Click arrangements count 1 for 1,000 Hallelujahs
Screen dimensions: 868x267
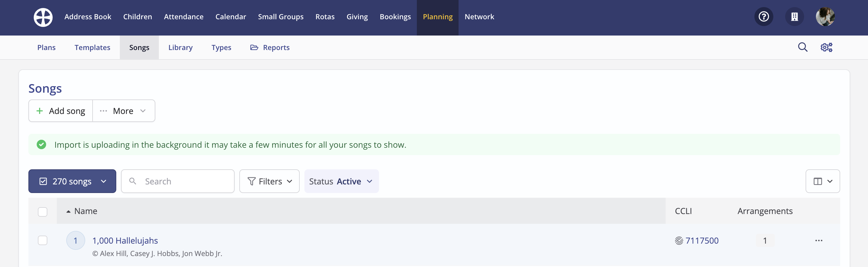click(x=765, y=240)
